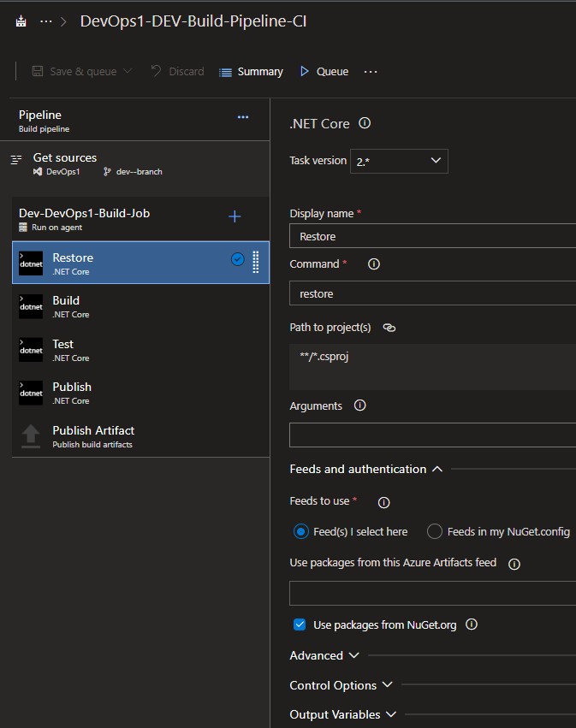This screenshot has width=576, height=728.
Task: Select Feeds in my NuGet.config radio
Action: tap(434, 531)
